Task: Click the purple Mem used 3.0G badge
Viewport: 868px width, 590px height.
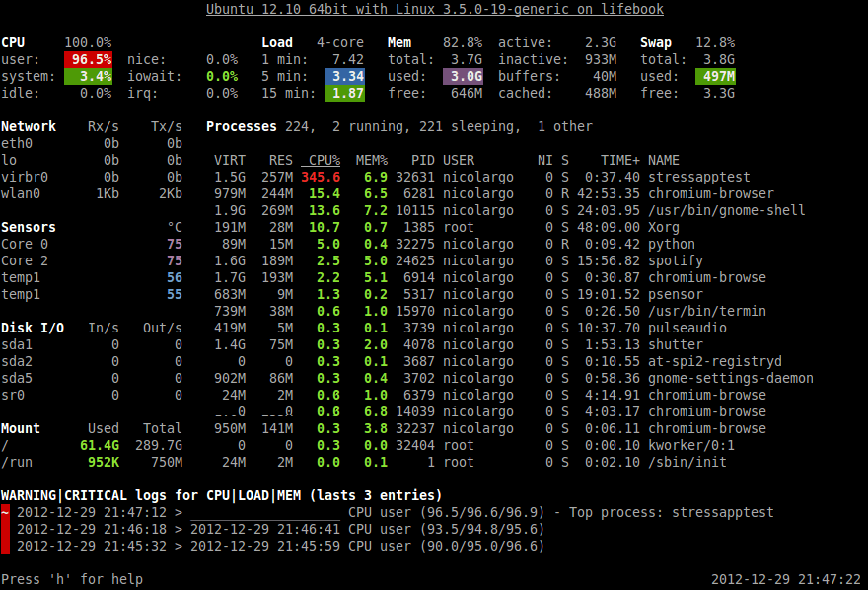Action: pos(463,76)
